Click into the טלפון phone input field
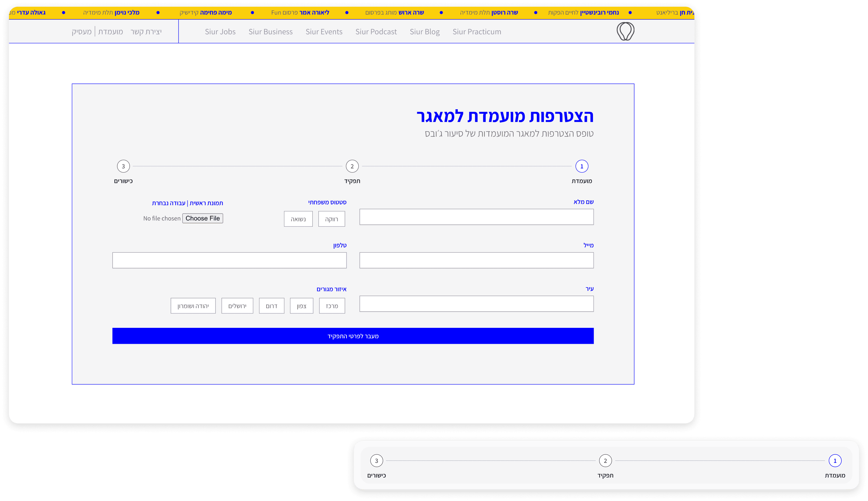The width and height of the screenshot is (868, 501). click(x=229, y=261)
